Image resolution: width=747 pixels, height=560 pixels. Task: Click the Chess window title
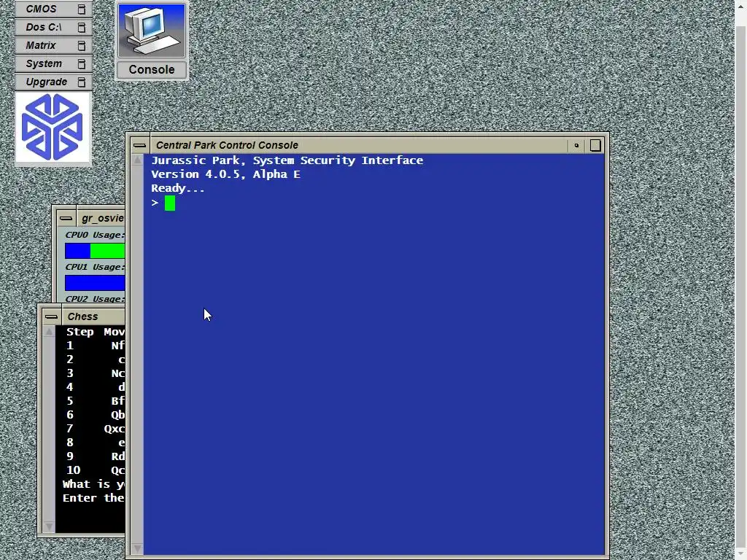pos(82,316)
